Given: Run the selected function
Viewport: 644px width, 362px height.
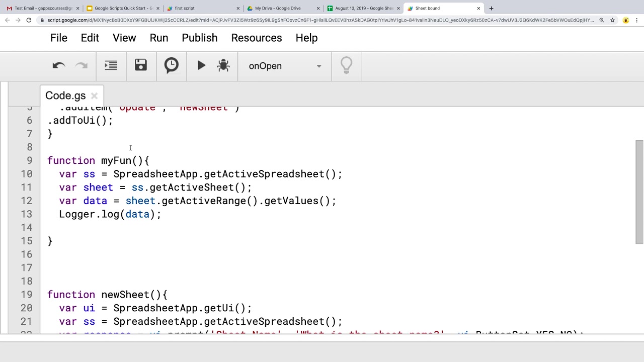Looking at the screenshot, I should click(x=201, y=65).
